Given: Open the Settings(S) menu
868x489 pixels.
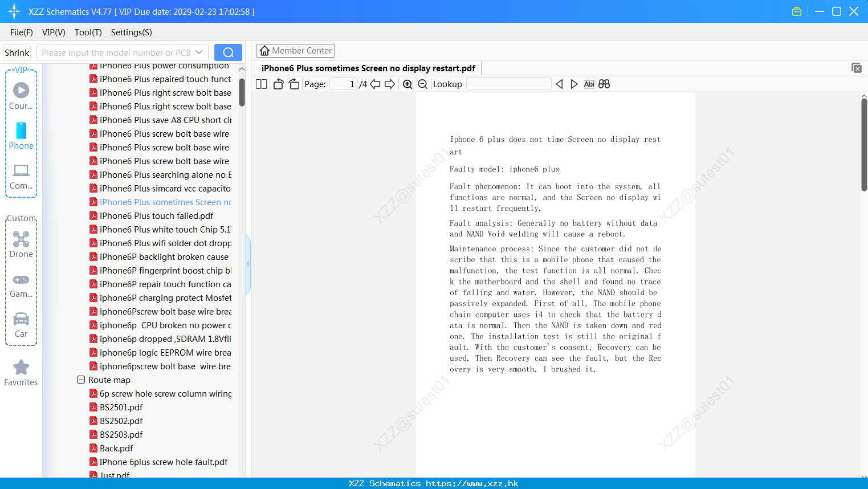Looking at the screenshot, I should (x=132, y=32).
